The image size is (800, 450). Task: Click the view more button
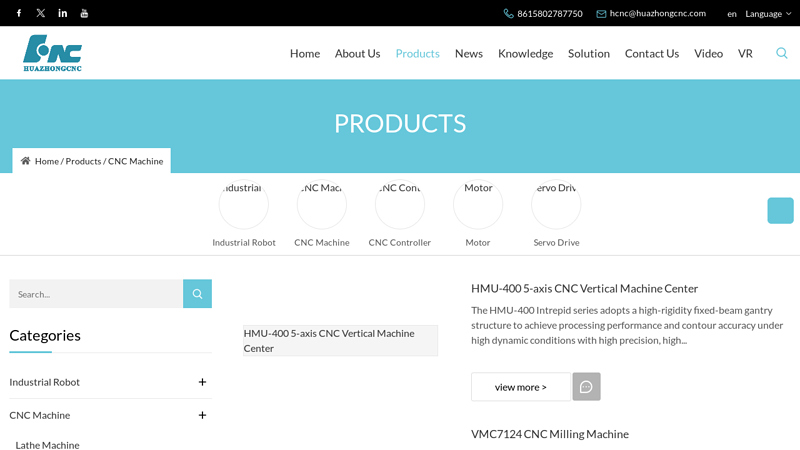(521, 387)
